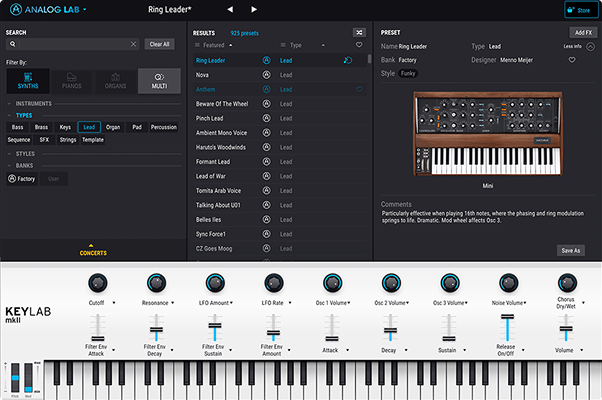Viewport: 602px width, 400px height.
Task: Click Arturia icon in Pinch Lead row
Action: [266, 118]
